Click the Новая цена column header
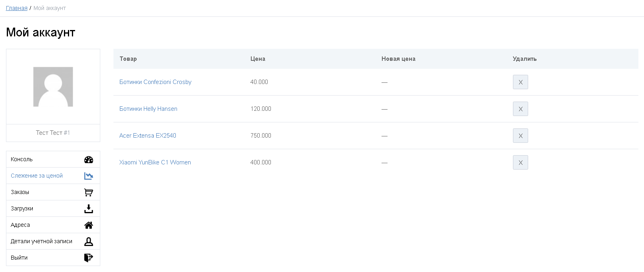This screenshot has height=272, width=644. pos(398,59)
